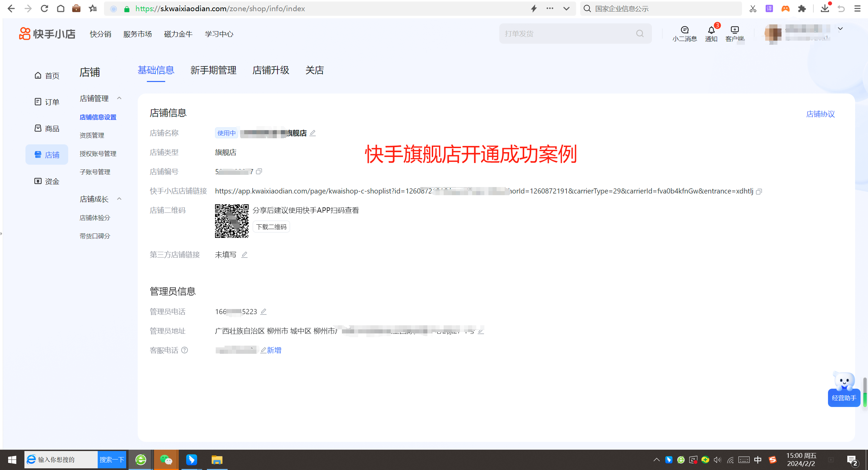Open WeChat from the taskbar
The width and height of the screenshot is (868, 470).
166,459
